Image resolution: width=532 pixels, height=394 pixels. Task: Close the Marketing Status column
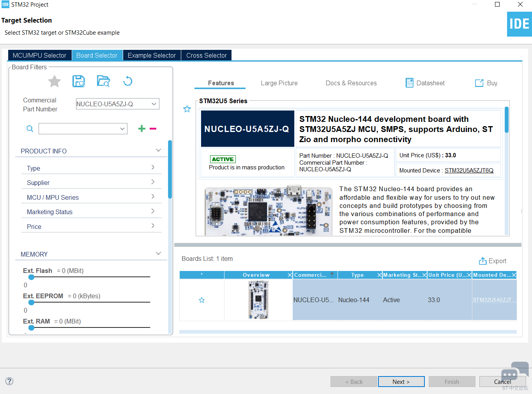point(424,275)
